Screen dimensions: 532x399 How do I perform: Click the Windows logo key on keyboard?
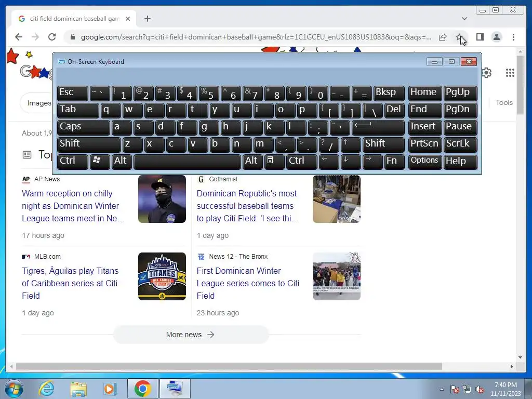100,161
